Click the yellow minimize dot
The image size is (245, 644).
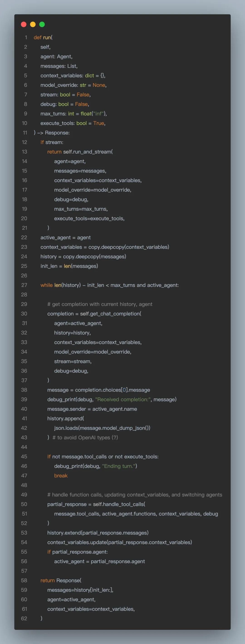[x=33, y=24]
